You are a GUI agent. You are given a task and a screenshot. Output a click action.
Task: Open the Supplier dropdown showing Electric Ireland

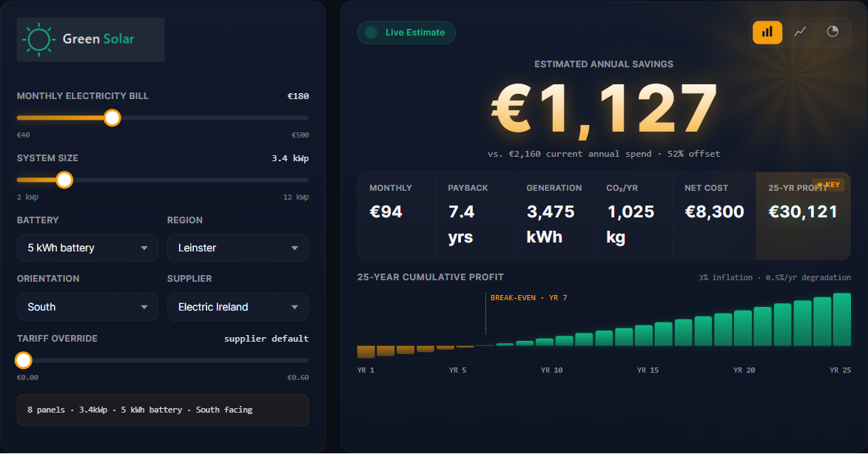[238, 307]
